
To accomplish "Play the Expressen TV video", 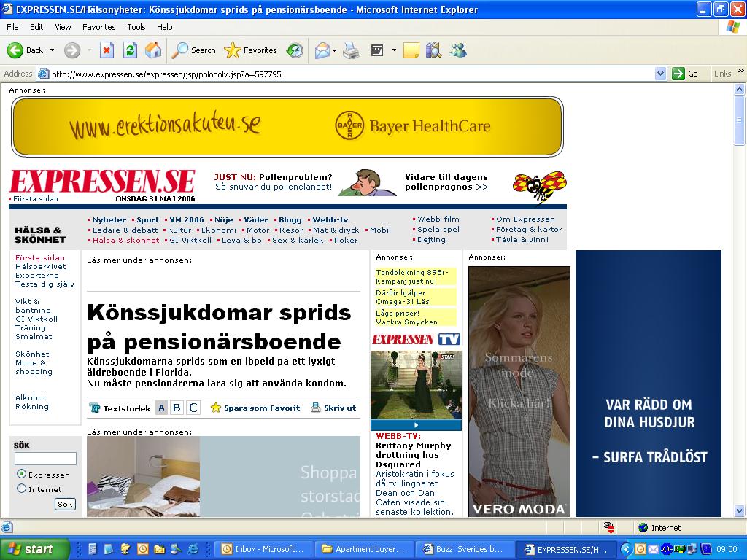I will coord(416,425).
